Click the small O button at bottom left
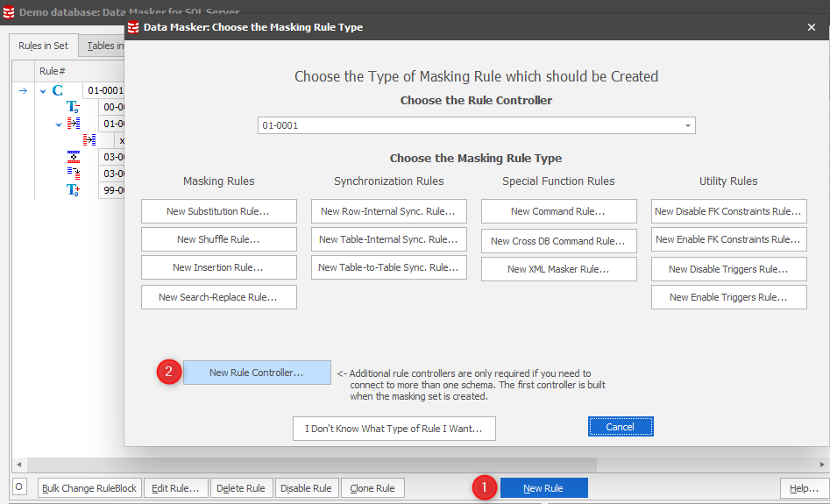Screen dimensions: 830x504 pyautogui.click(x=19, y=487)
